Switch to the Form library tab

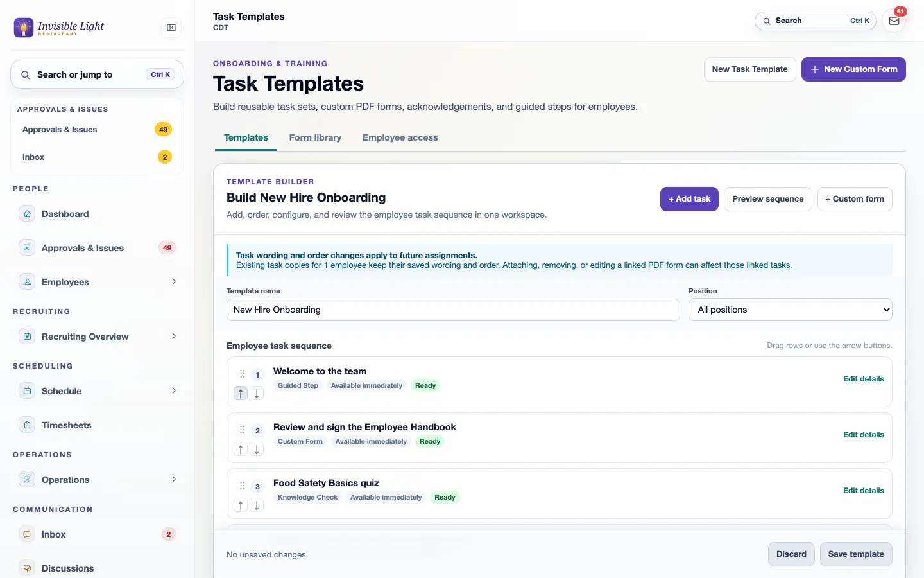[x=315, y=137]
